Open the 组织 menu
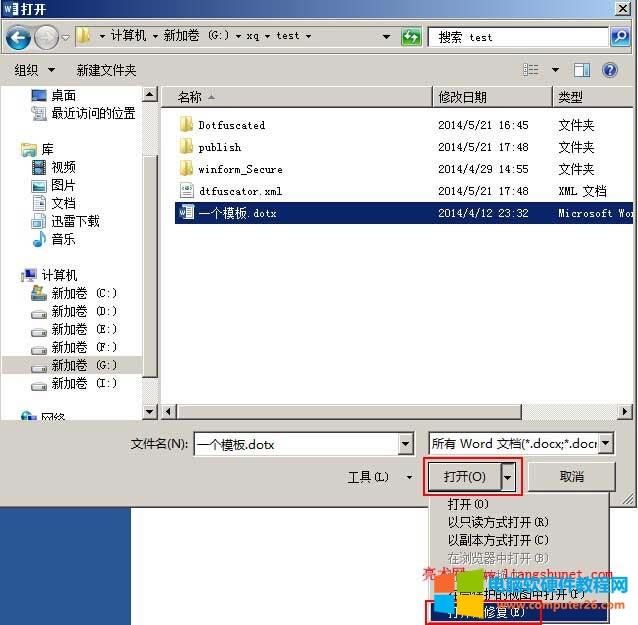 [34, 70]
